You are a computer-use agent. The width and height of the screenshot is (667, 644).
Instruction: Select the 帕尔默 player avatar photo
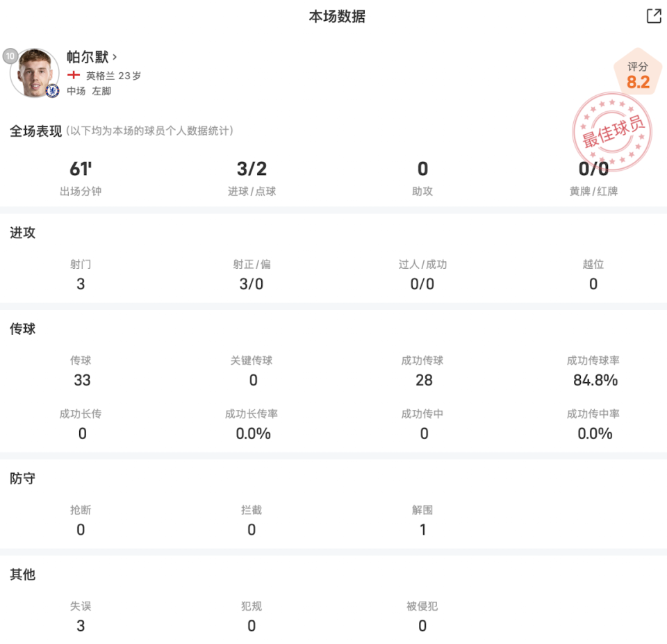[35, 73]
